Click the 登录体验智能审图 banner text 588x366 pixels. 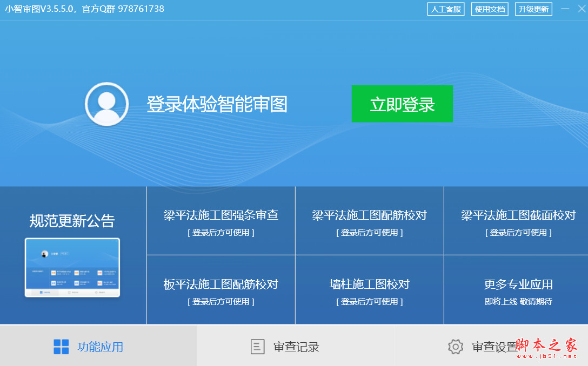point(217,104)
